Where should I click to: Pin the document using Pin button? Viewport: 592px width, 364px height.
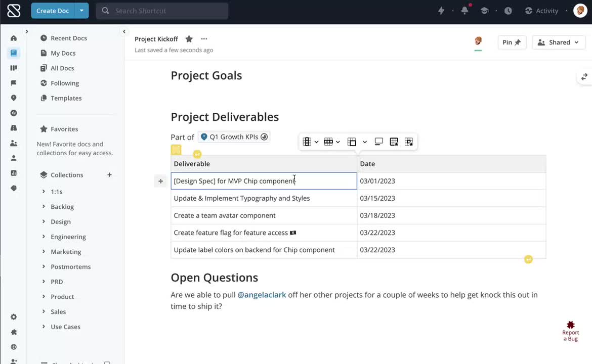[512, 42]
